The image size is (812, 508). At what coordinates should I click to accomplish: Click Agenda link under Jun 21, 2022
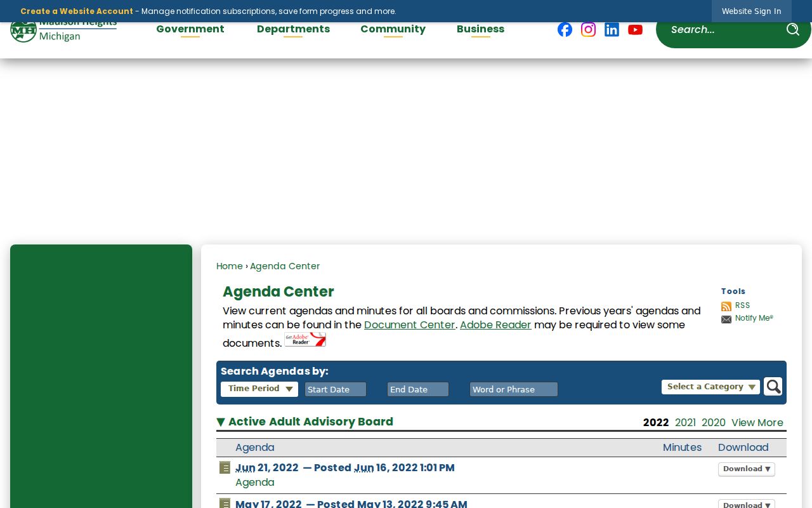255,483
